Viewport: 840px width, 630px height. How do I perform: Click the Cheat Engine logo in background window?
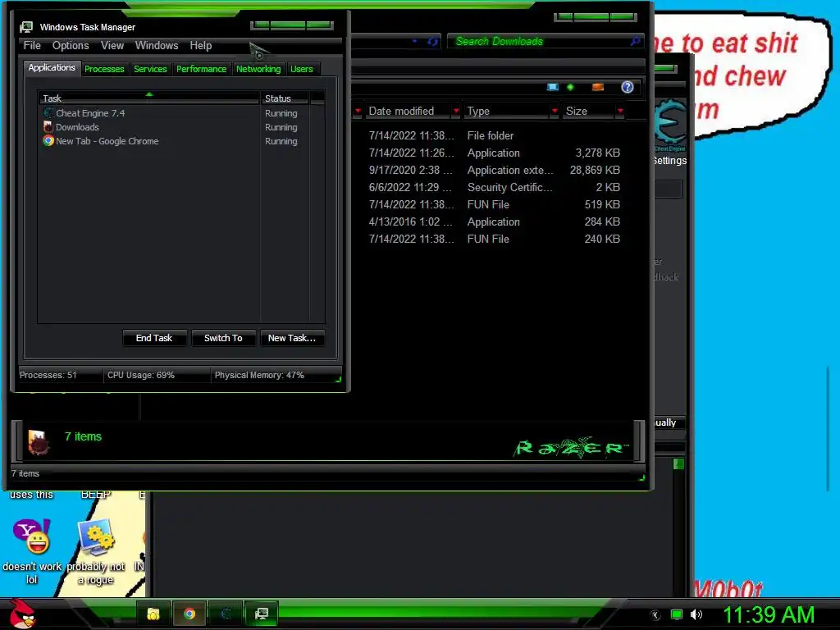(x=670, y=125)
